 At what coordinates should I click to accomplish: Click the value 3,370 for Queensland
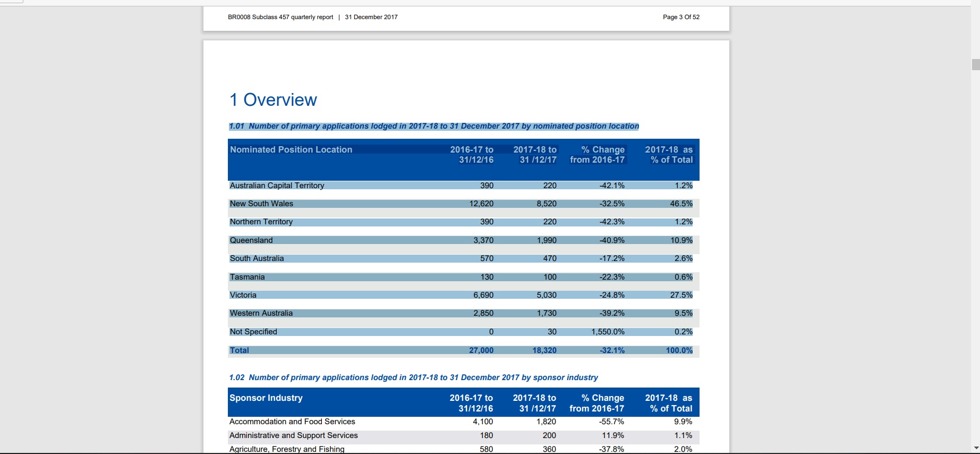point(483,240)
